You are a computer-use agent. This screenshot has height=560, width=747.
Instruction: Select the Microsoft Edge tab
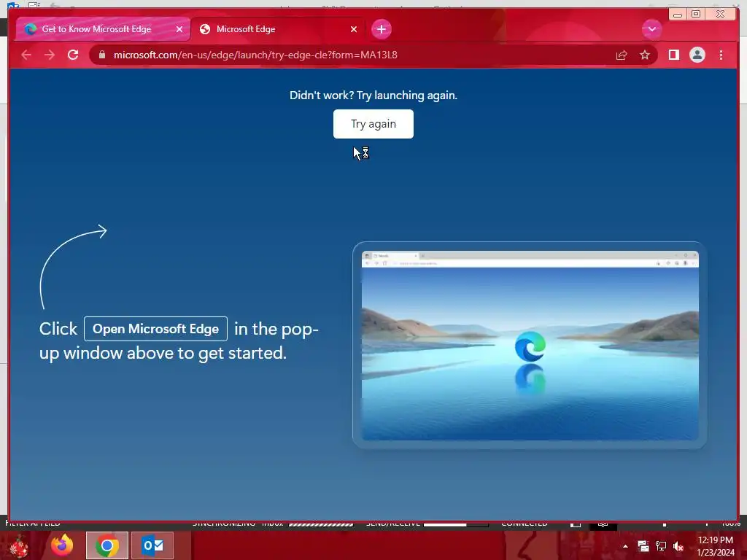point(278,29)
